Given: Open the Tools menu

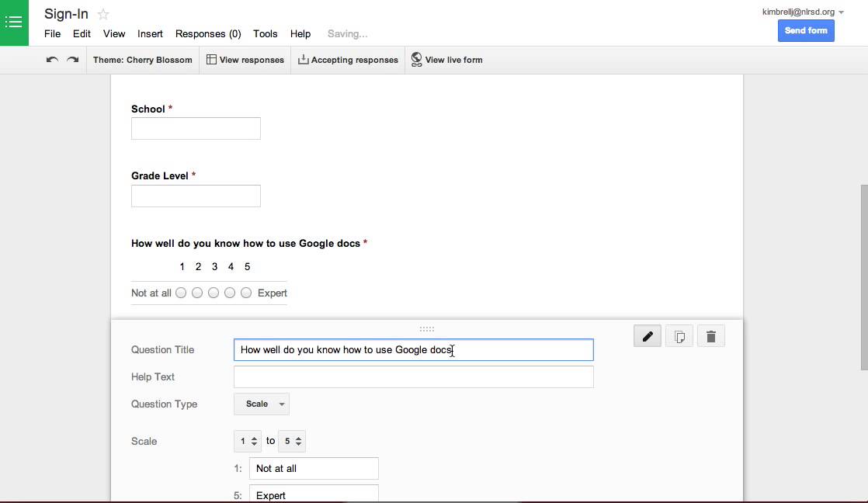Looking at the screenshot, I should coord(266,33).
